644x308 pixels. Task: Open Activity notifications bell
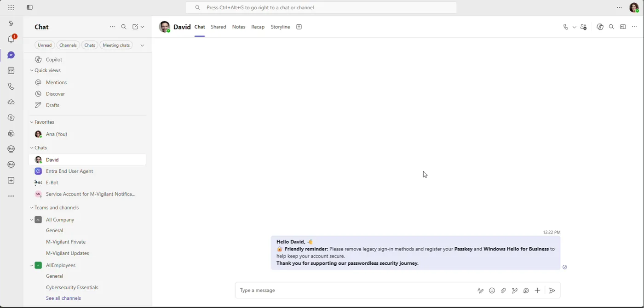click(11, 39)
